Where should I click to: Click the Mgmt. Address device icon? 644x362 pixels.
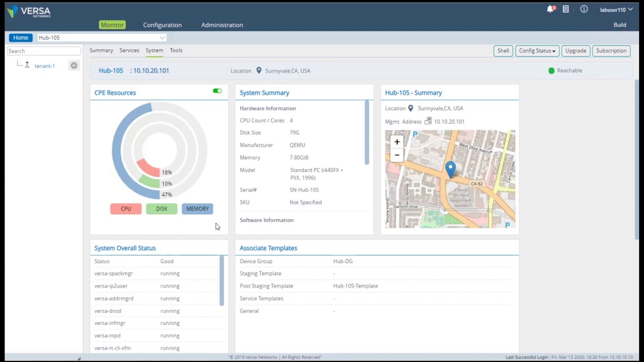[x=428, y=121]
